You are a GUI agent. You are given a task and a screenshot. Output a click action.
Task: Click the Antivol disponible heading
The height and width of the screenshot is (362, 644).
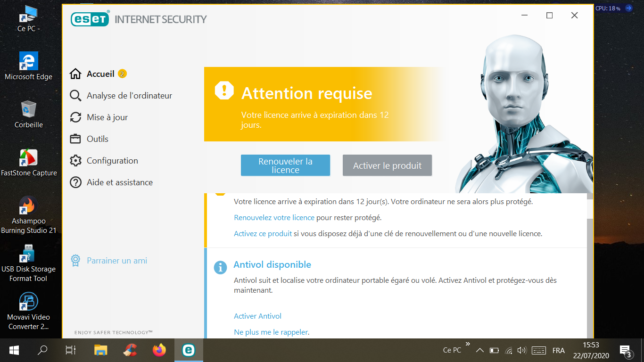click(272, 265)
